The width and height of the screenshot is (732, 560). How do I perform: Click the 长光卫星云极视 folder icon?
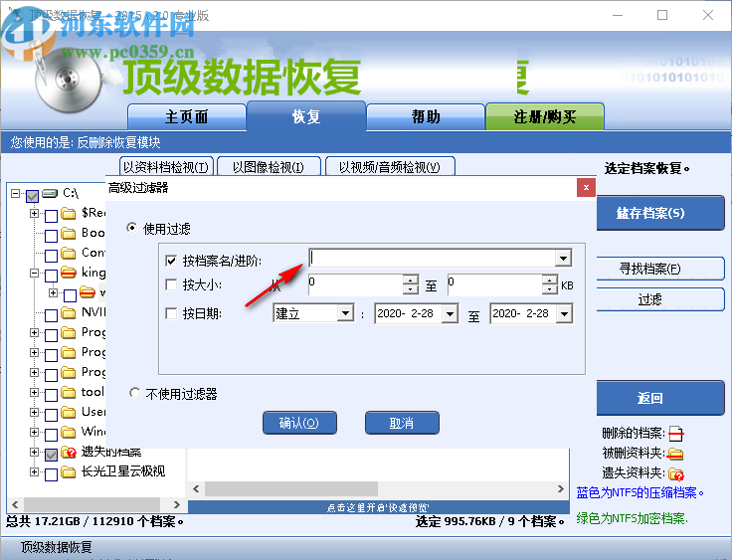point(69,471)
